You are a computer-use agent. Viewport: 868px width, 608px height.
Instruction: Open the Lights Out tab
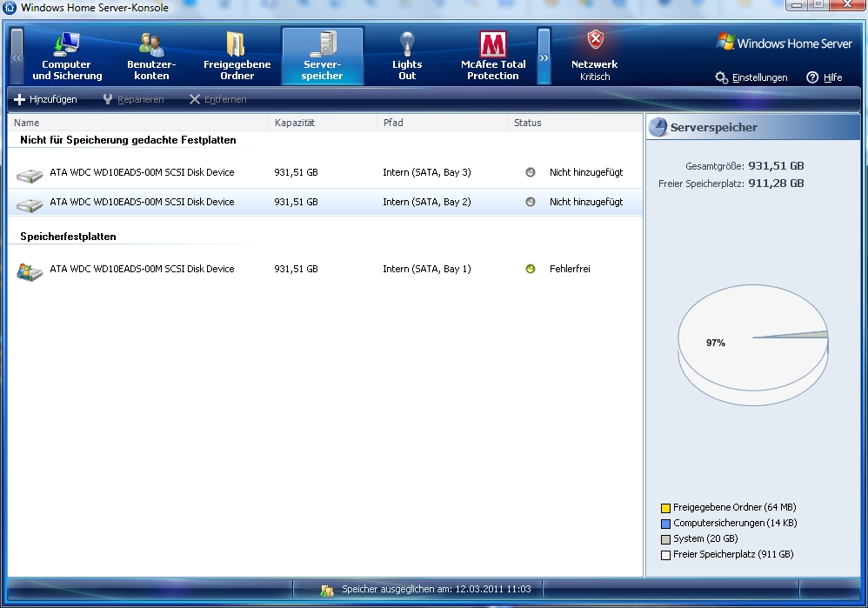[407, 57]
